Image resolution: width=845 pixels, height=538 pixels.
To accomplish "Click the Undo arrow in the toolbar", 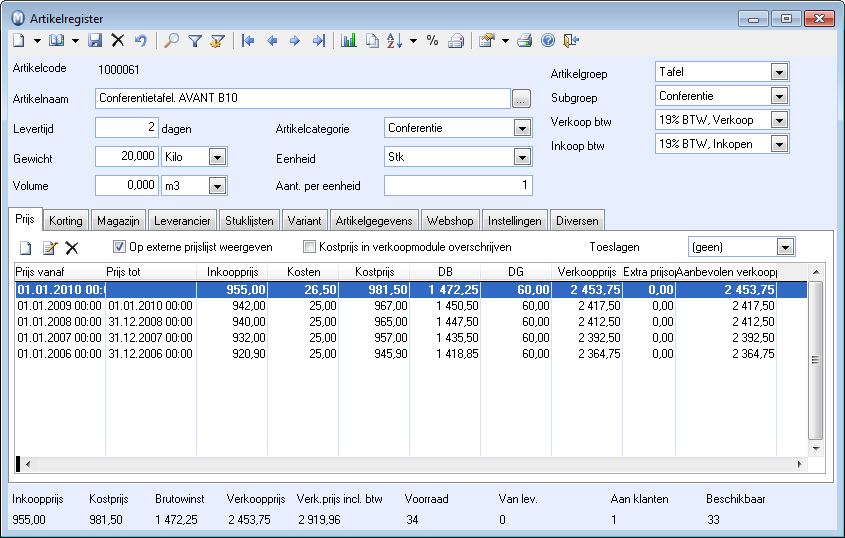I will (141, 41).
